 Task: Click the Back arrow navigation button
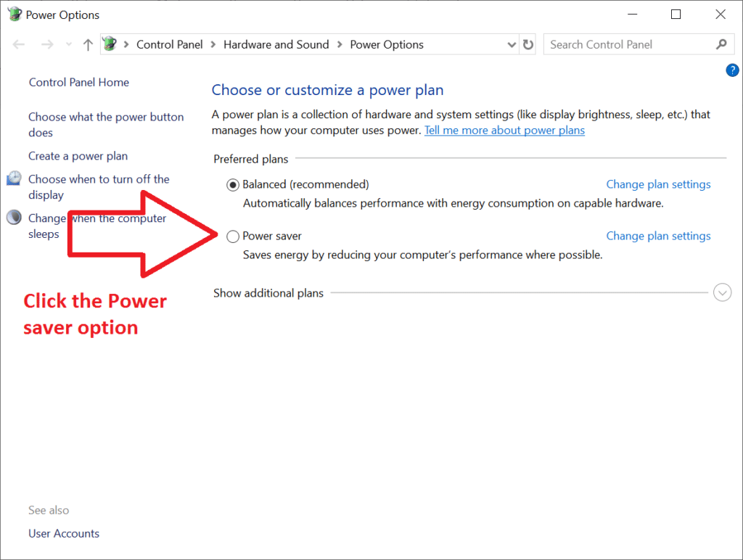tap(20, 45)
